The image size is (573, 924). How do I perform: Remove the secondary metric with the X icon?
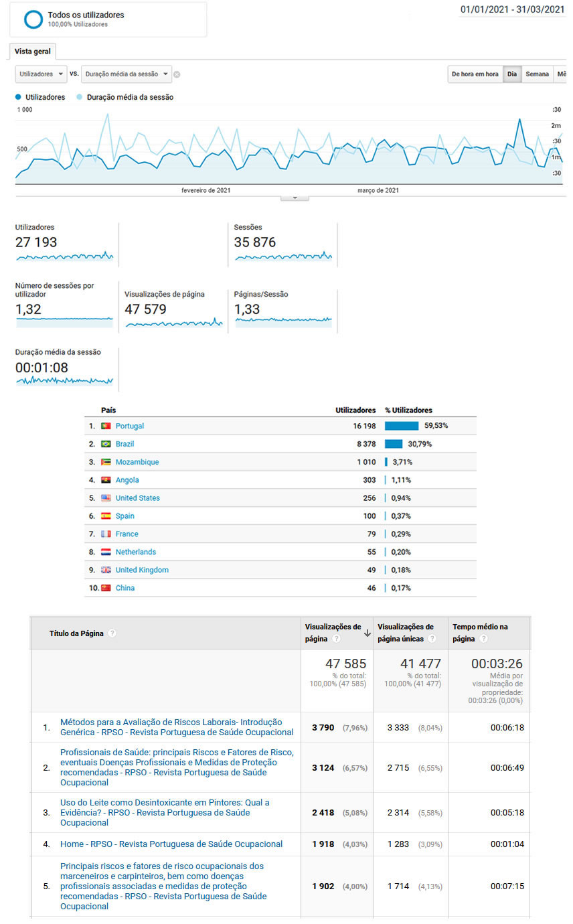[177, 74]
